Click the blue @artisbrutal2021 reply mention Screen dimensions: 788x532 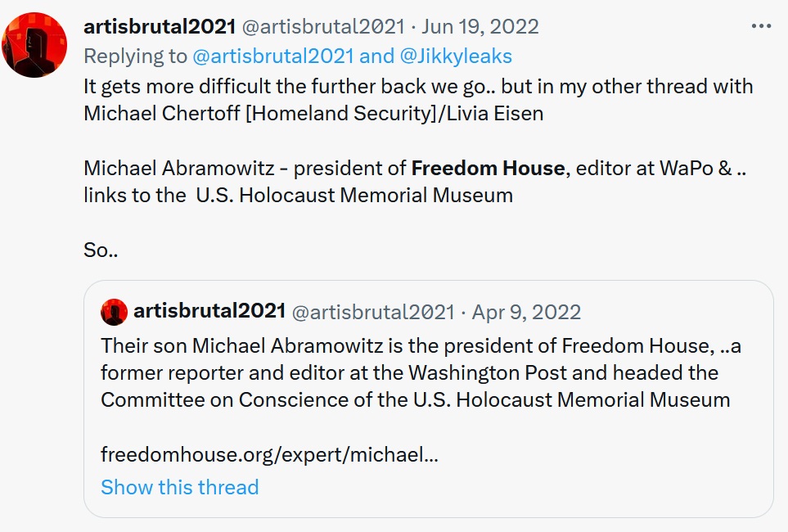[272, 56]
